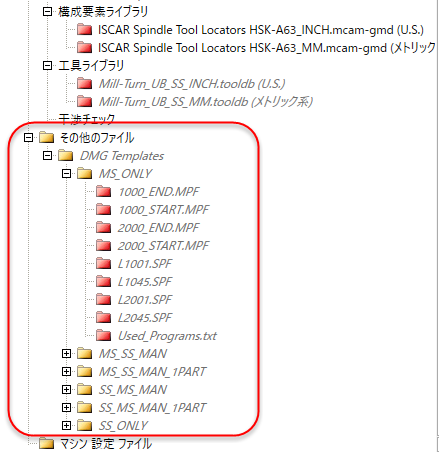Click the red icon beside ISCAR HSK-A63_MM.mcam-gmd
The image size is (439, 452).
coord(85,47)
